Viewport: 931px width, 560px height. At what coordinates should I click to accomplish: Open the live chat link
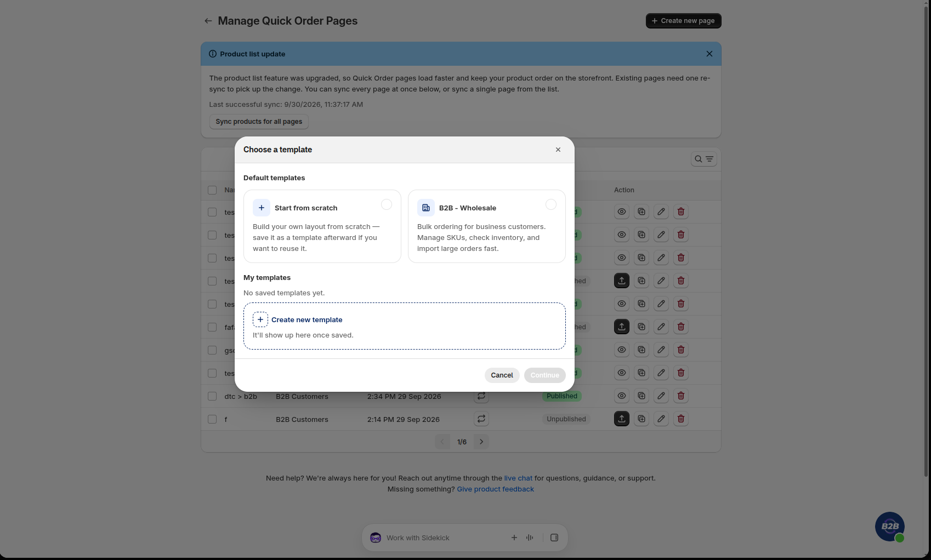[518, 478]
